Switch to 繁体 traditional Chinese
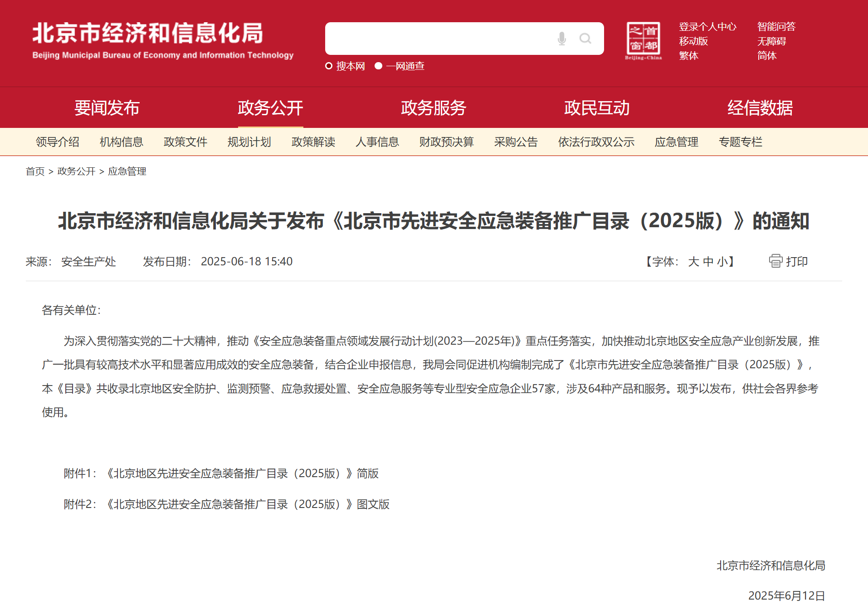 (x=688, y=56)
